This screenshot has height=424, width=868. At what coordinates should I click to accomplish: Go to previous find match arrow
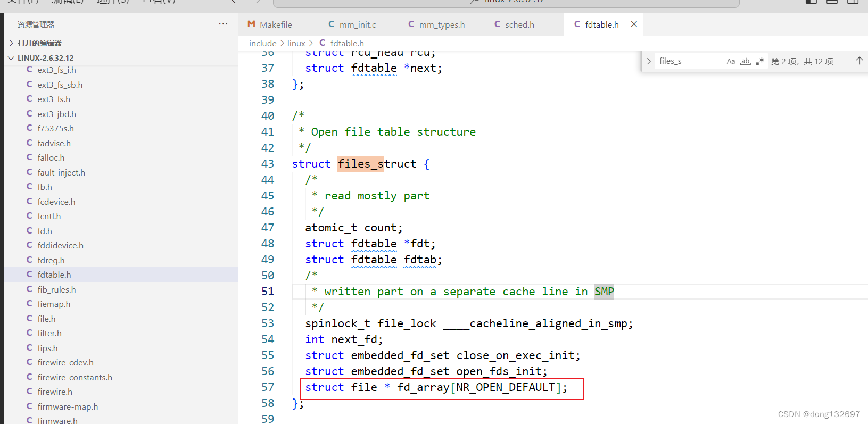(859, 61)
